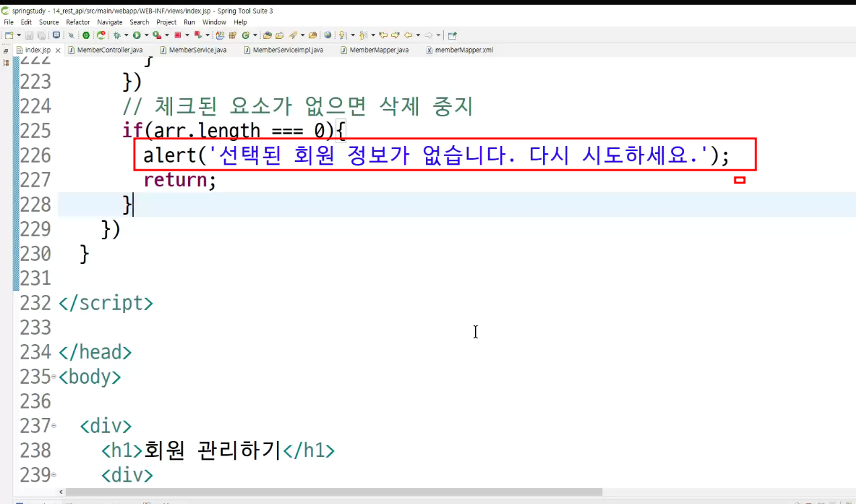Close the index.jsp editor tab
The width and height of the screenshot is (856, 504).
point(58,50)
